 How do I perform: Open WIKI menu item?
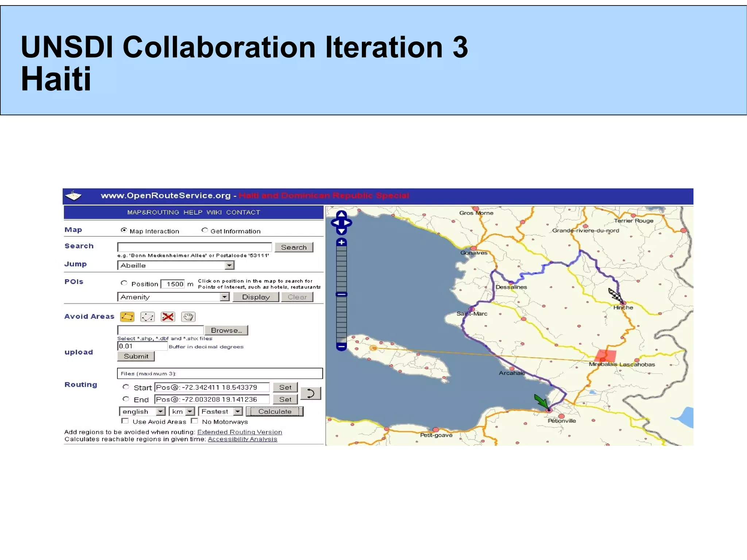[214, 212]
